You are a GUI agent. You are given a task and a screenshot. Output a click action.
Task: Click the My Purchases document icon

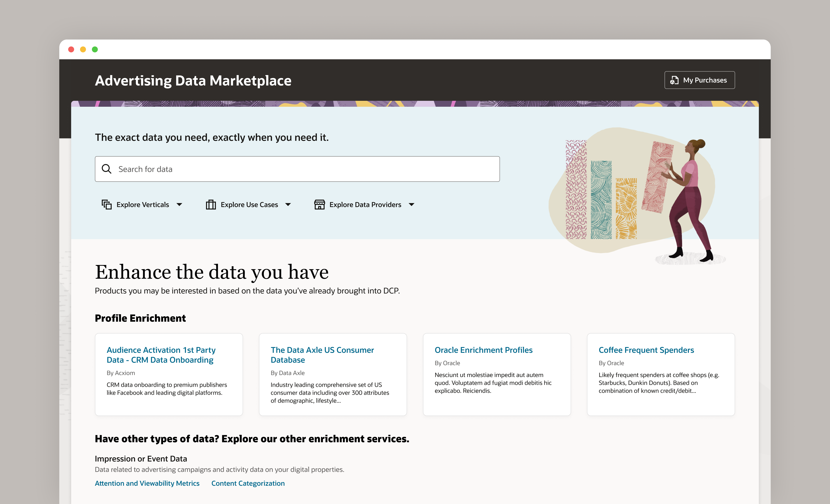tap(674, 80)
